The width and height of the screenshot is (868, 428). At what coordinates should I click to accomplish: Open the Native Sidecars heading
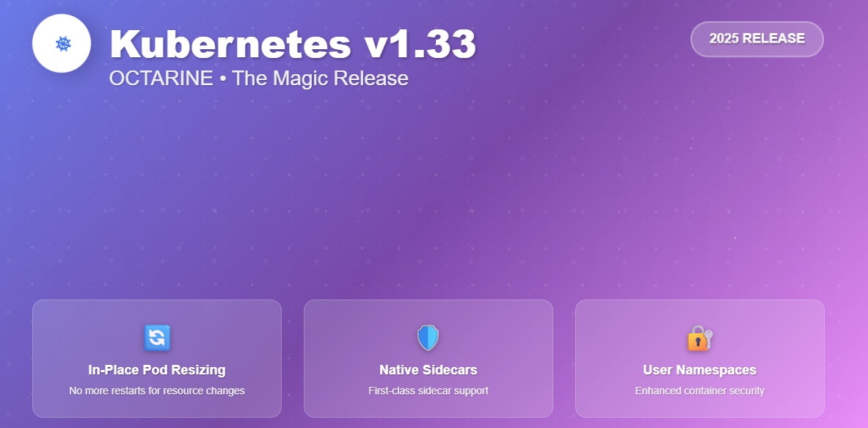428,370
